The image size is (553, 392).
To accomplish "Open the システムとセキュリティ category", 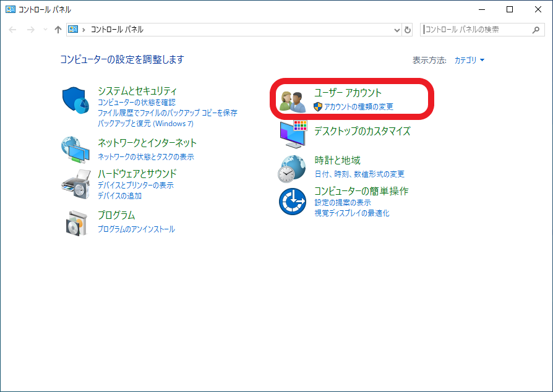I will [137, 91].
